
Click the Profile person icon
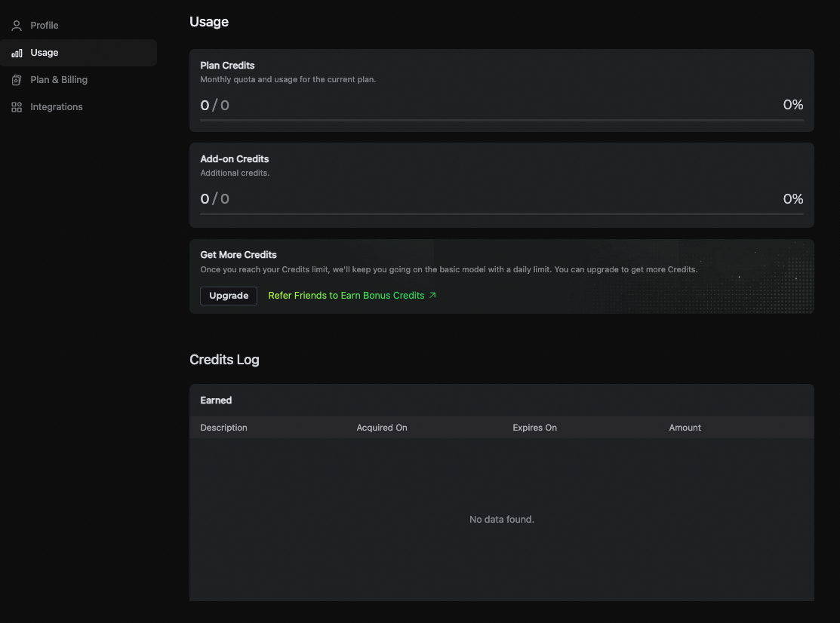coord(17,26)
